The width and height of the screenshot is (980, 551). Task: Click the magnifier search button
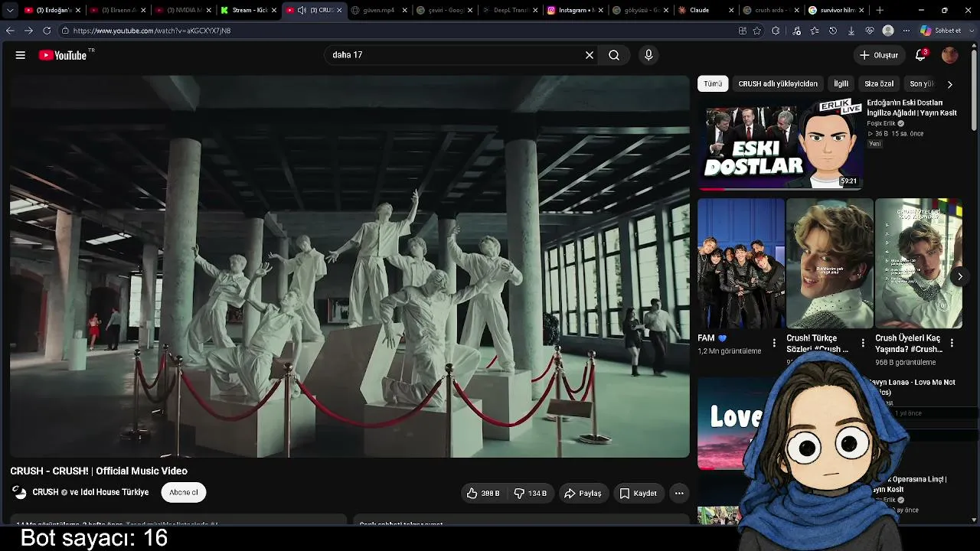pyautogui.click(x=614, y=55)
